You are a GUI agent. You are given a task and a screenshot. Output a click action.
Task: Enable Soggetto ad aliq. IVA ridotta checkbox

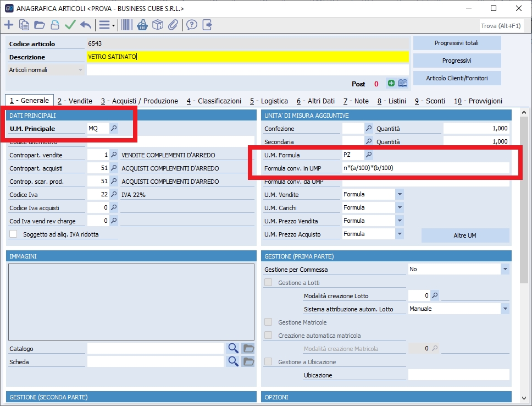point(14,234)
